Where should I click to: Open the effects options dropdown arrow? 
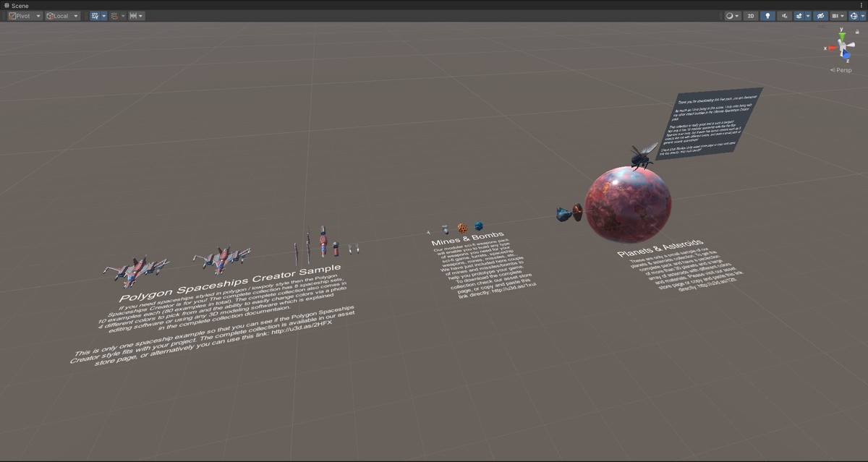(x=808, y=16)
